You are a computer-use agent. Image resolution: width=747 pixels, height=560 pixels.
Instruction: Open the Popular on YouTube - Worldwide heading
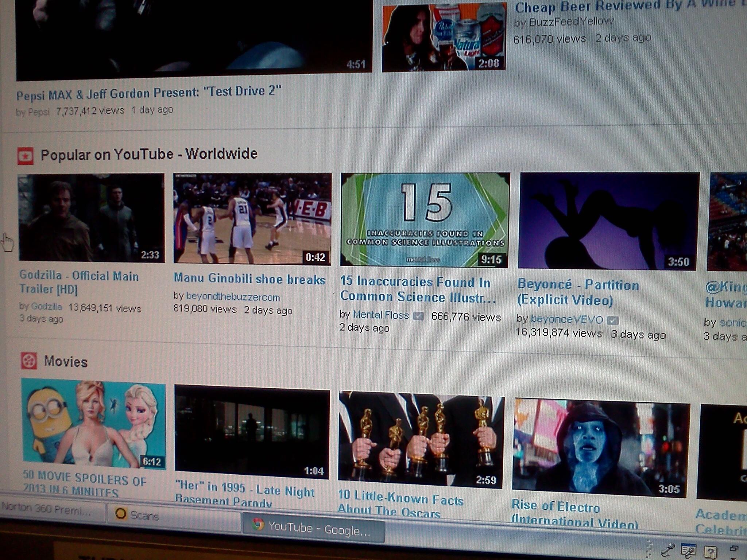click(x=149, y=154)
